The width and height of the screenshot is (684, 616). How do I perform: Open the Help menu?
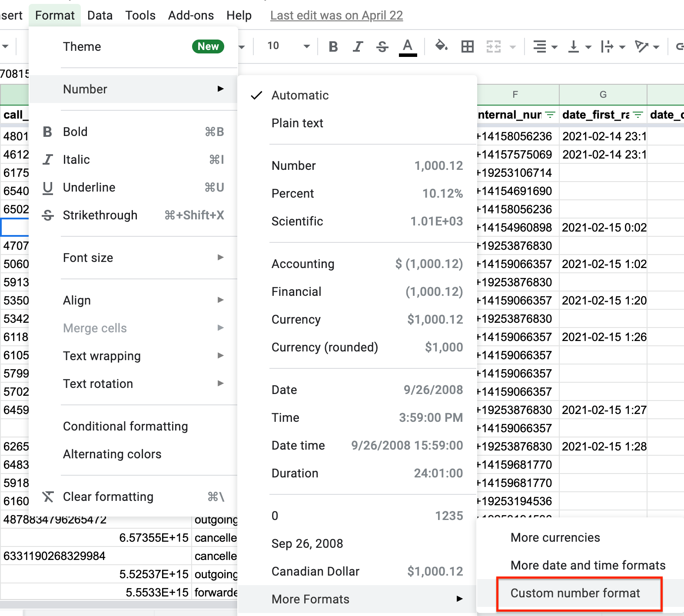239,16
